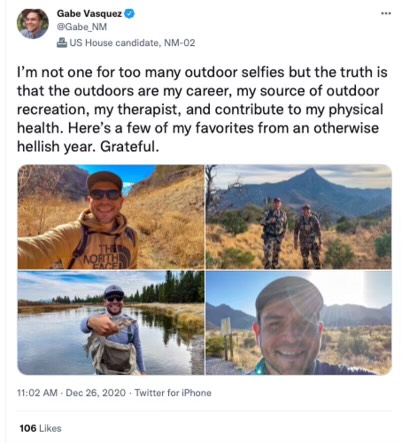View the 106 Likes list

(x=40, y=428)
